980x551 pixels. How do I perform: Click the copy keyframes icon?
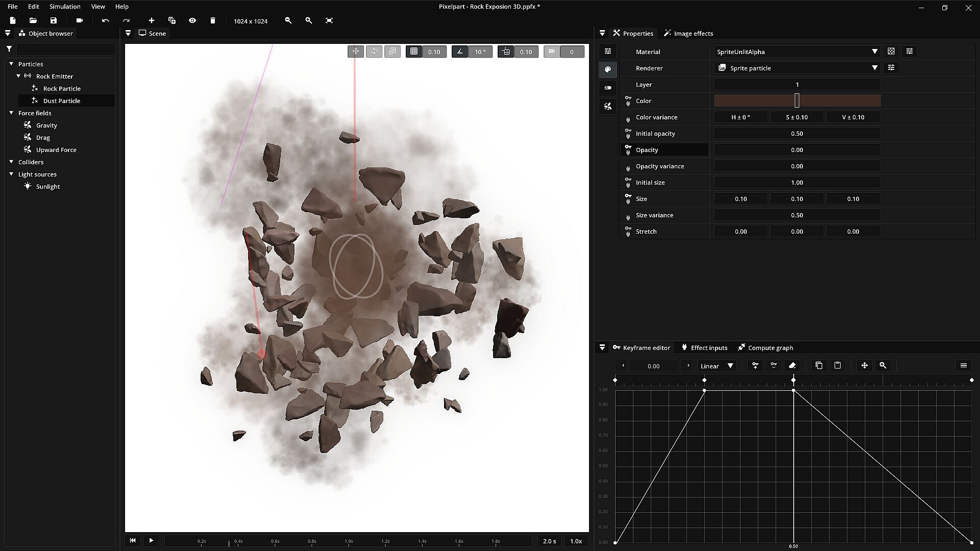pos(819,365)
